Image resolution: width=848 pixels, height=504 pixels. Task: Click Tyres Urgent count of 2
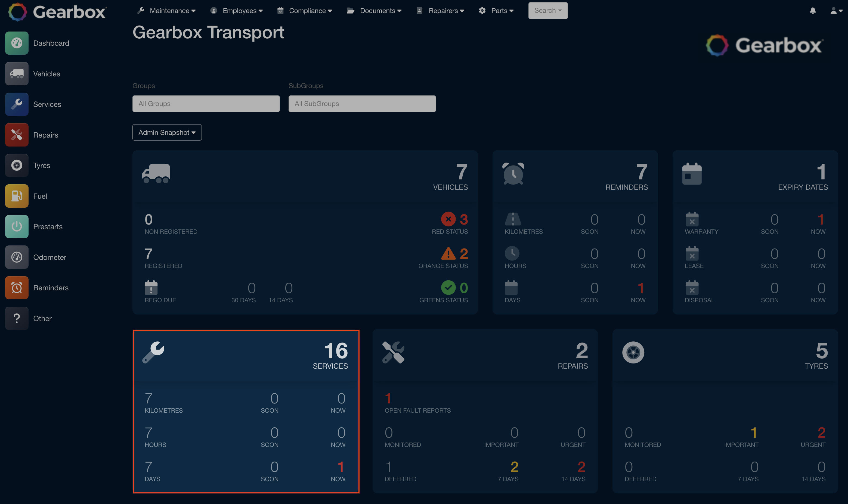click(822, 432)
